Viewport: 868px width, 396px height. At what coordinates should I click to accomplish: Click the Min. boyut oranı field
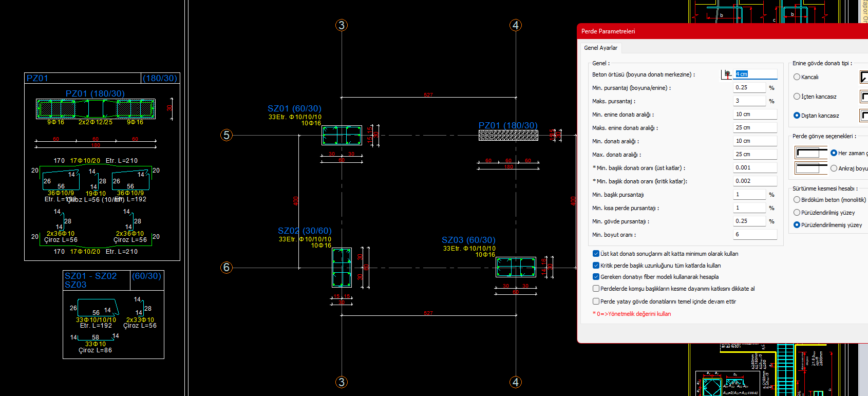click(755, 235)
